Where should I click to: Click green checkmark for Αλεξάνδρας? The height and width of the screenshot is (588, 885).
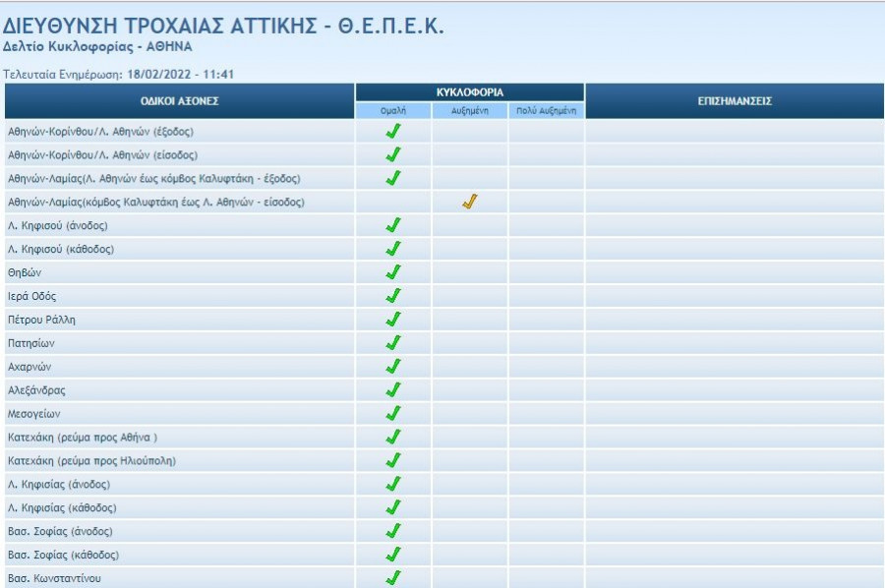[x=393, y=390]
